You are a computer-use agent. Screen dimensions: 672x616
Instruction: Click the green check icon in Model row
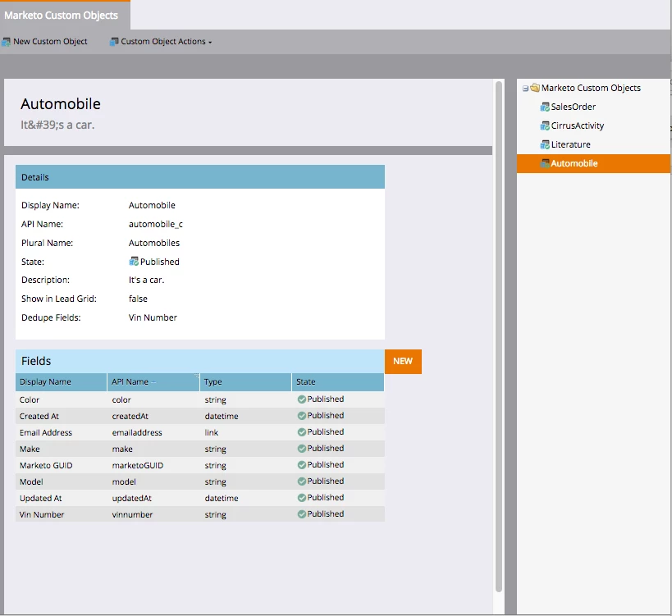tap(302, 481)
